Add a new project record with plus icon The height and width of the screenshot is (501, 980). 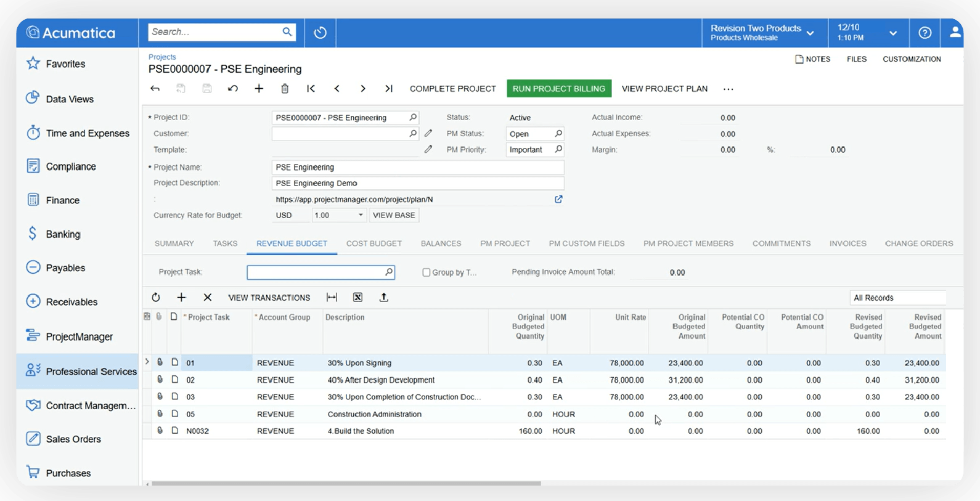click(x=259, y=89)
